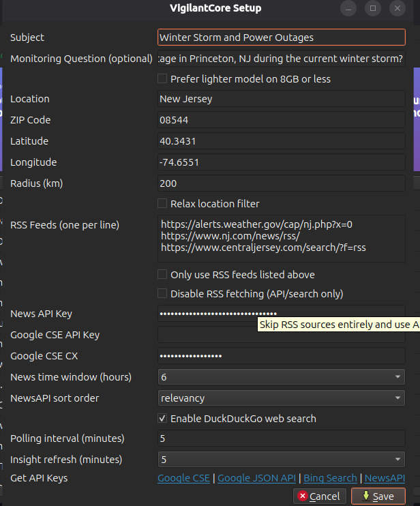Click the green download arrow on Save

click(x=366, y=495)
